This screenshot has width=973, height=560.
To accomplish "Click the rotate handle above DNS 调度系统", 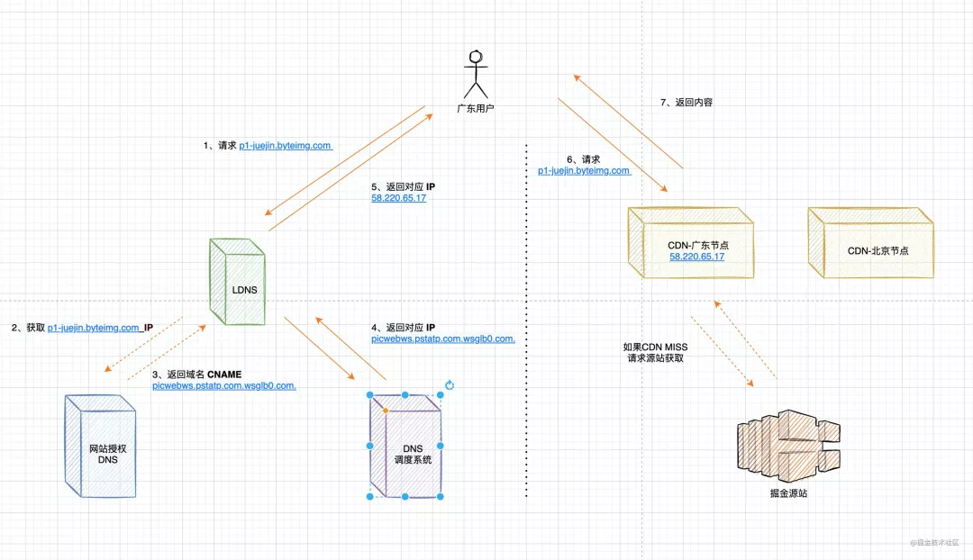I will (450, 385).
